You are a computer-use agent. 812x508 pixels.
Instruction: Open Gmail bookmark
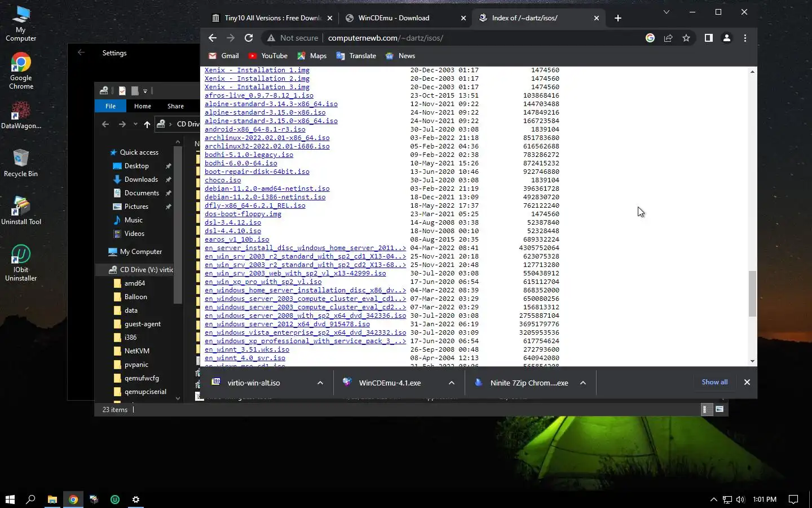point(224,56)
